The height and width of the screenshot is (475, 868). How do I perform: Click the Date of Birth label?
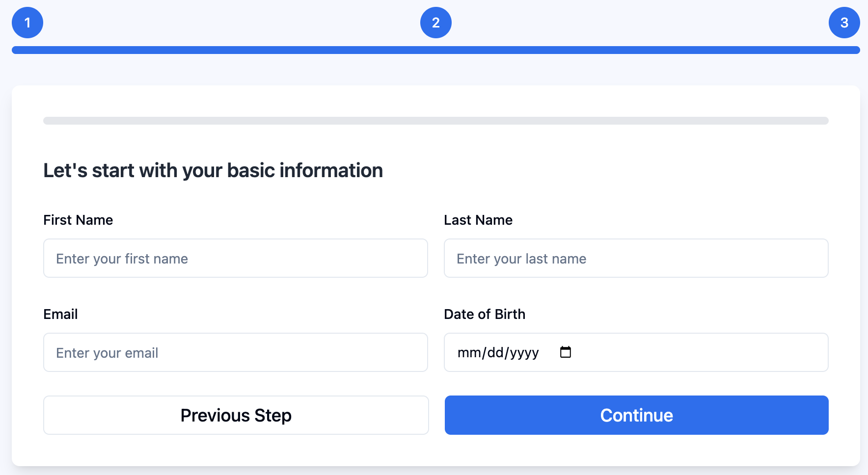(x=484, y=314)
